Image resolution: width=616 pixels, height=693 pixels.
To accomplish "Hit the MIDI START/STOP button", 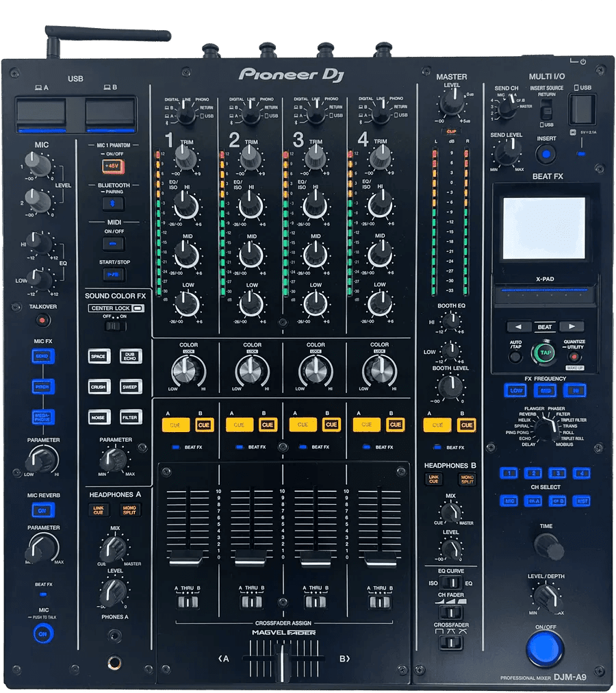I will click(x=114, y=275).
